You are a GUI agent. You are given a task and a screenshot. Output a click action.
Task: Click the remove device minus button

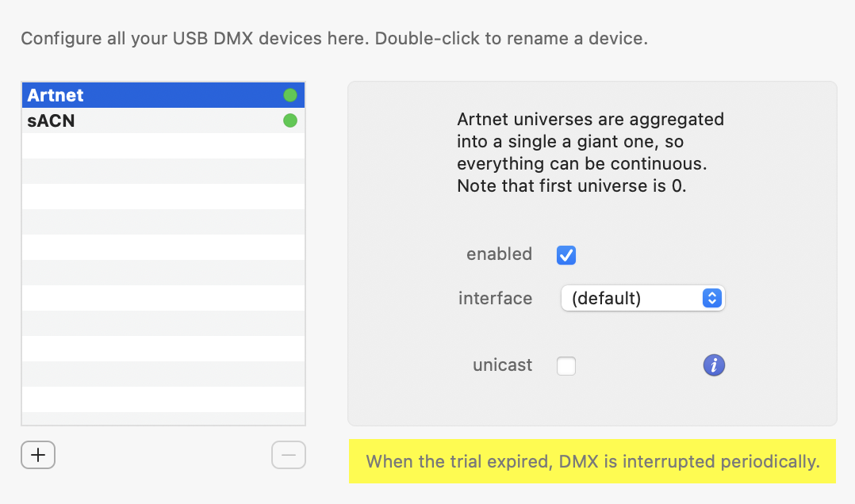tap(289, 455)
